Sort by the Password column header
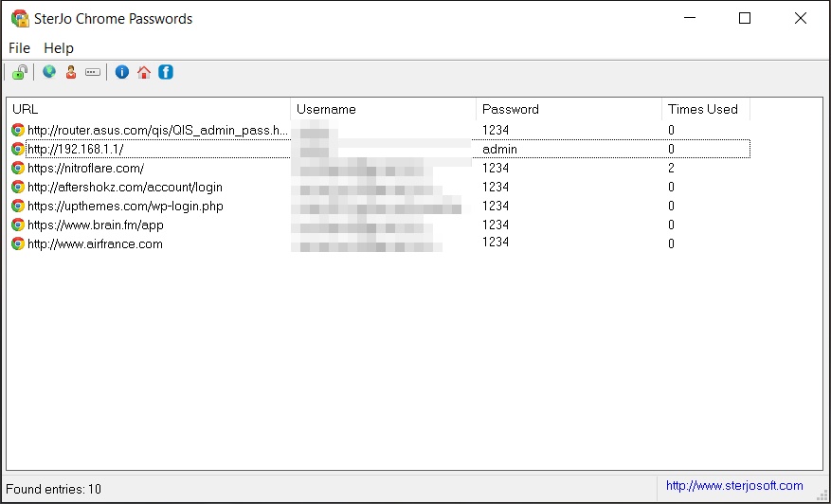The height and width of the screenshot is (504, 831). pos(569,109)
